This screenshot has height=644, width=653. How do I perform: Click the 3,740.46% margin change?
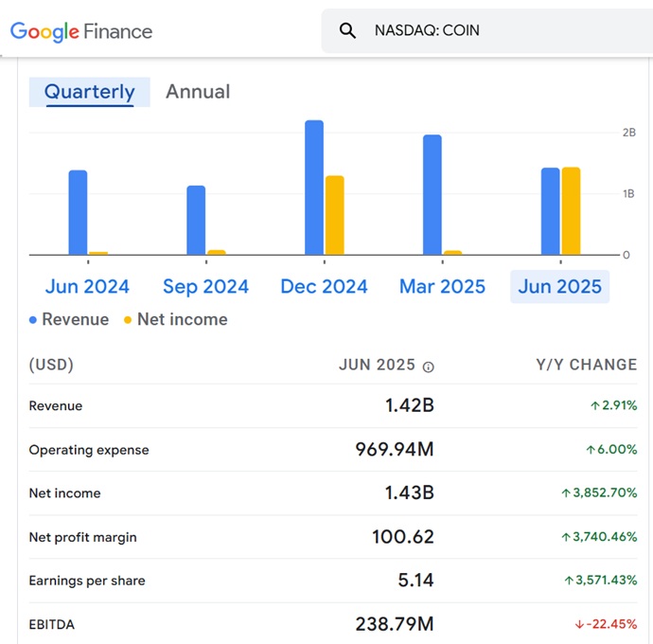(599, 536)
